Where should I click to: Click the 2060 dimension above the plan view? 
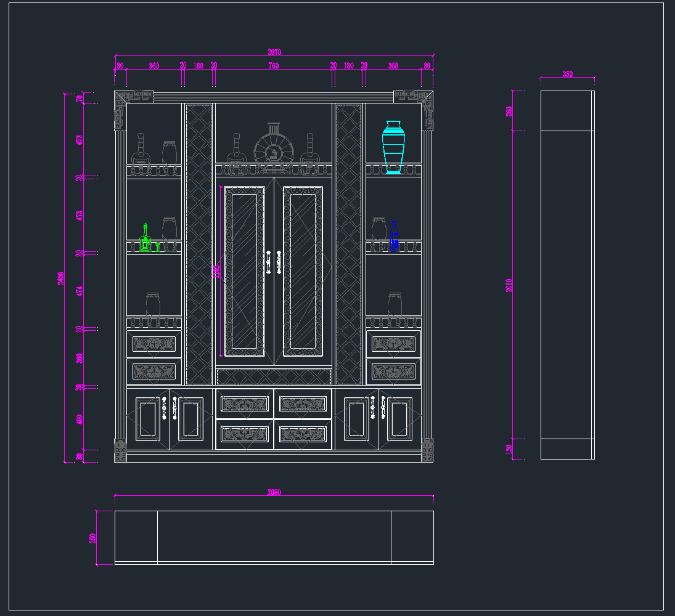pyautogui.click(x=274, y=492)
